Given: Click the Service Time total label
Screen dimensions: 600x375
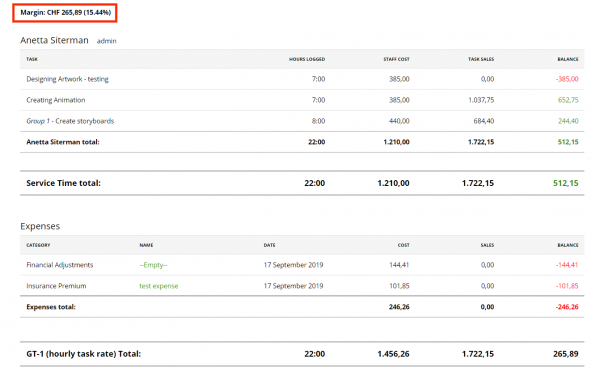Looking at the screenshot, I should 64,183.
